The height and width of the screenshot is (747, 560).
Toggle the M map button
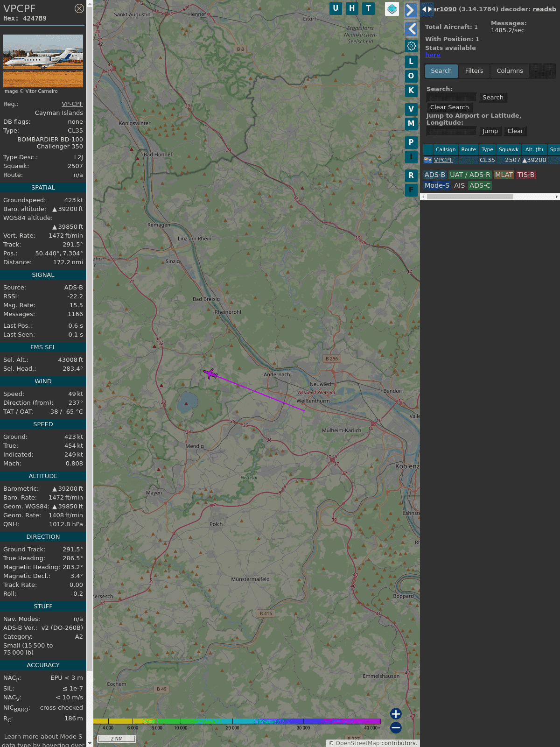(411, 124)
